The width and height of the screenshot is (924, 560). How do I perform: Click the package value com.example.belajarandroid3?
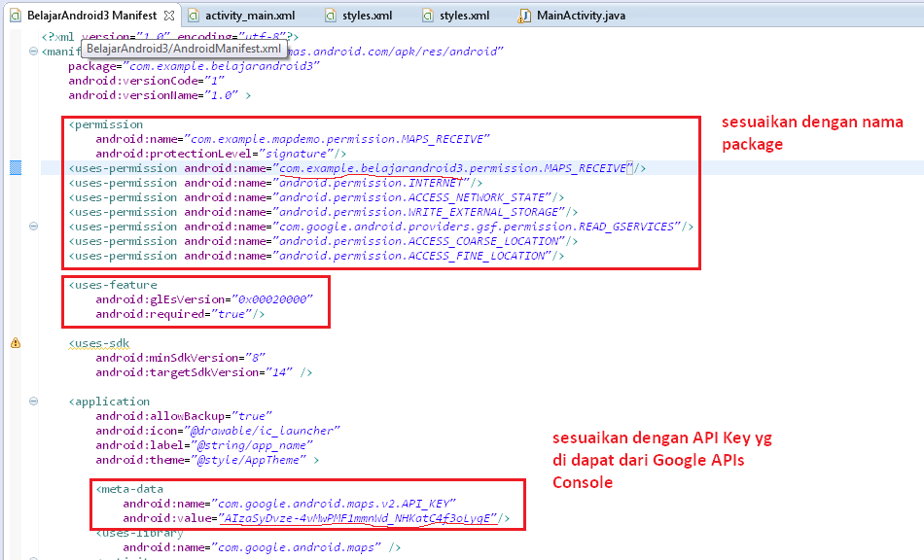pyautogui.click(x=221, y=66)
